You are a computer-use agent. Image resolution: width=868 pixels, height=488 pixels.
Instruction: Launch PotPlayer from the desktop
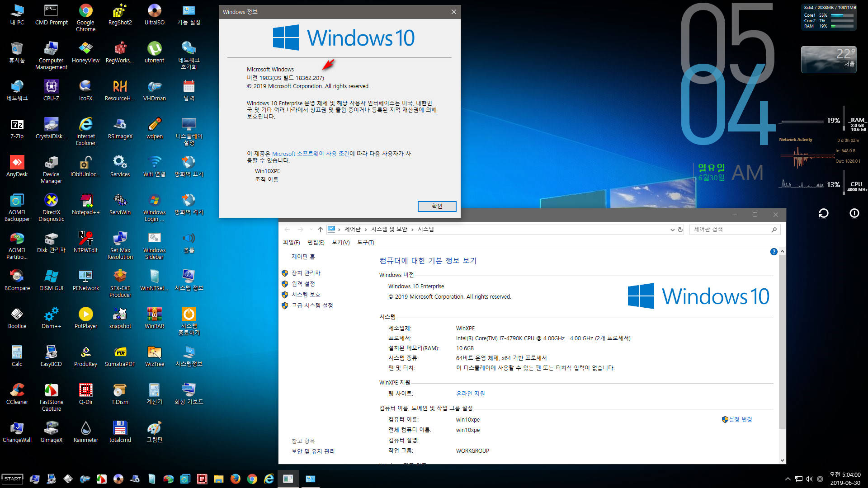coord(85,318)
